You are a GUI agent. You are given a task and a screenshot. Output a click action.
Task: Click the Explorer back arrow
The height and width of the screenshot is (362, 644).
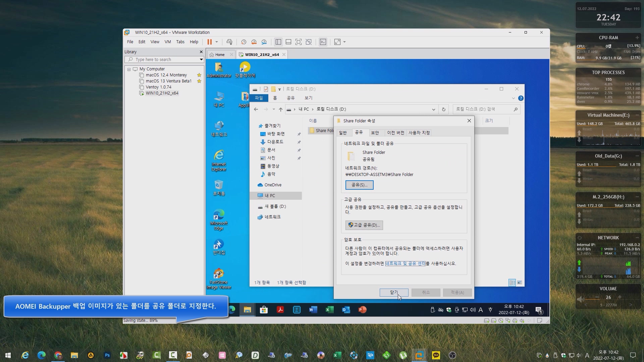pos(256,109)
